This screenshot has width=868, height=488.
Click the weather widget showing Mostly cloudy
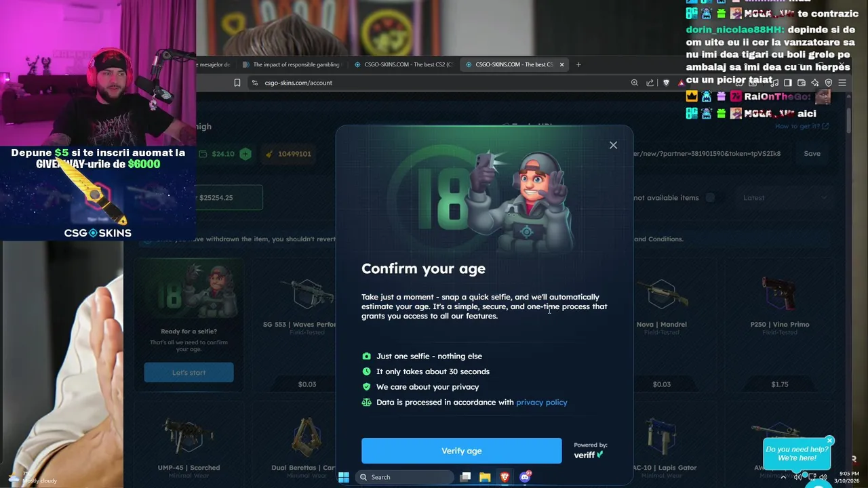pyautogui.click(x=34, y=477)
